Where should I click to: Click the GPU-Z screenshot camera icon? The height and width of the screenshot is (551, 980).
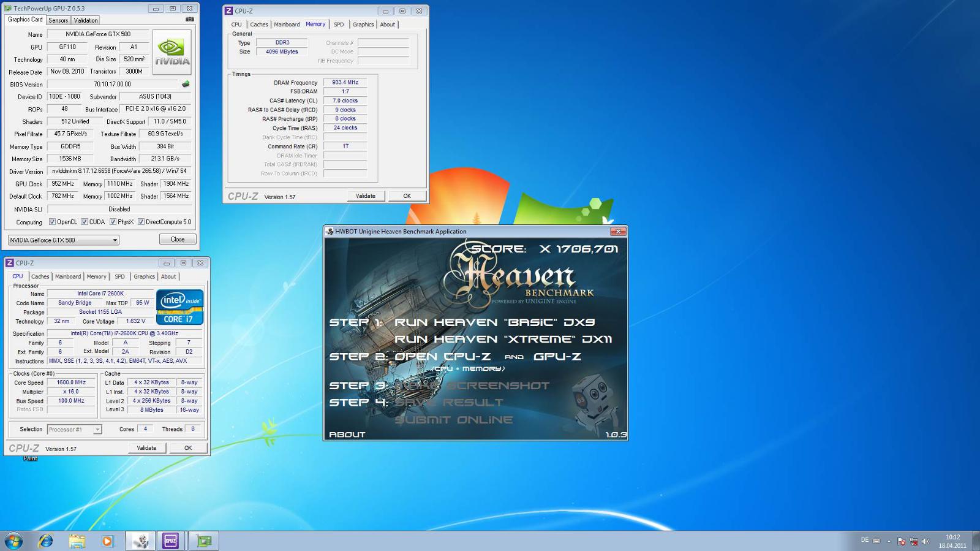189,20
